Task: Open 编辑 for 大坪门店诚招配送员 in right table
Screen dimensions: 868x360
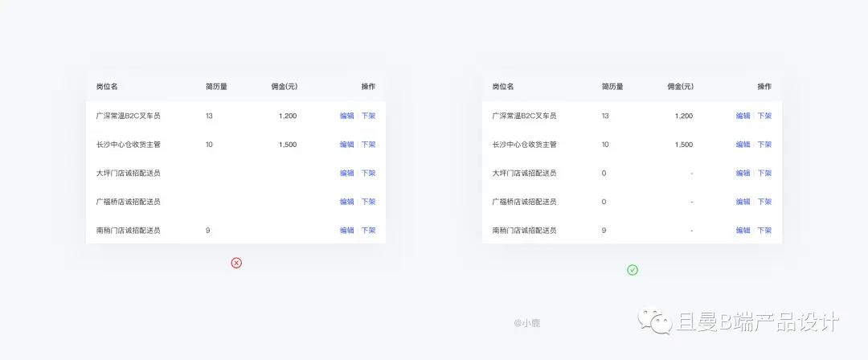Action: [x=743, y=173]
